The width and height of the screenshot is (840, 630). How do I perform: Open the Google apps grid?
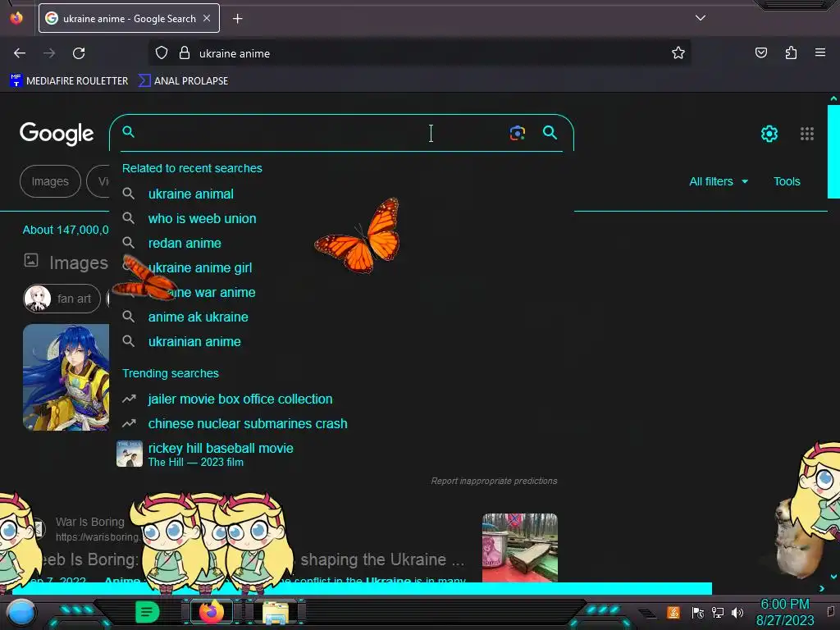tap(807, 134)
